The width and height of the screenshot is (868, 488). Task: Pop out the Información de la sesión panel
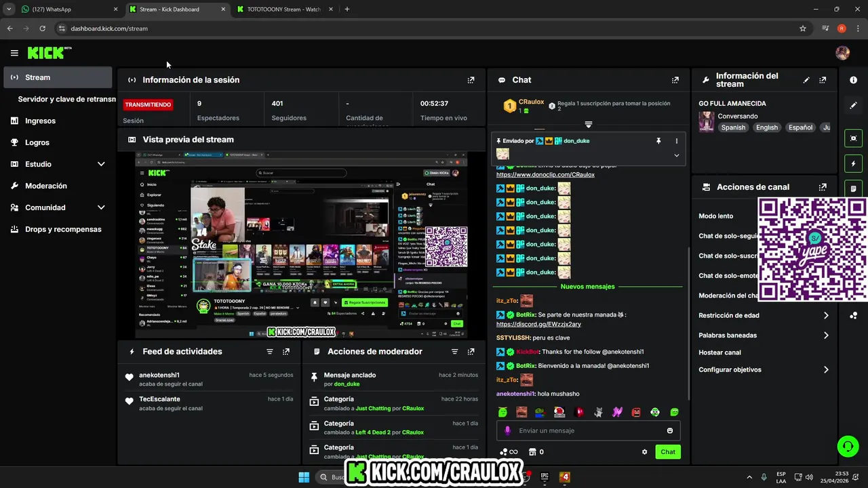(x=471, y=80)
